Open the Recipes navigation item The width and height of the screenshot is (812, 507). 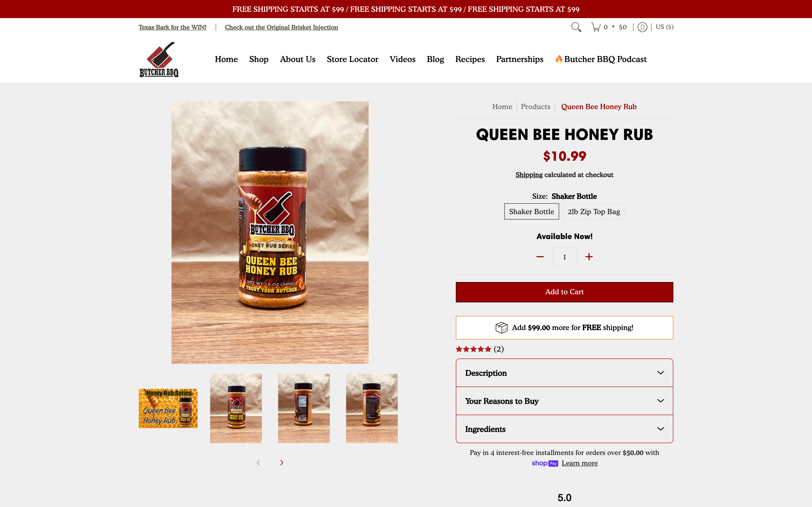470,59
